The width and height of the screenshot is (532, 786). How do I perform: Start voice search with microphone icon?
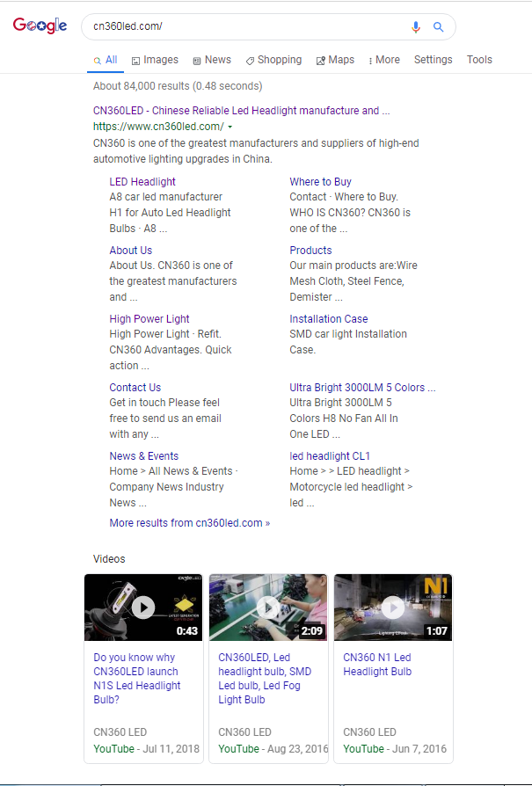point(416,26)
